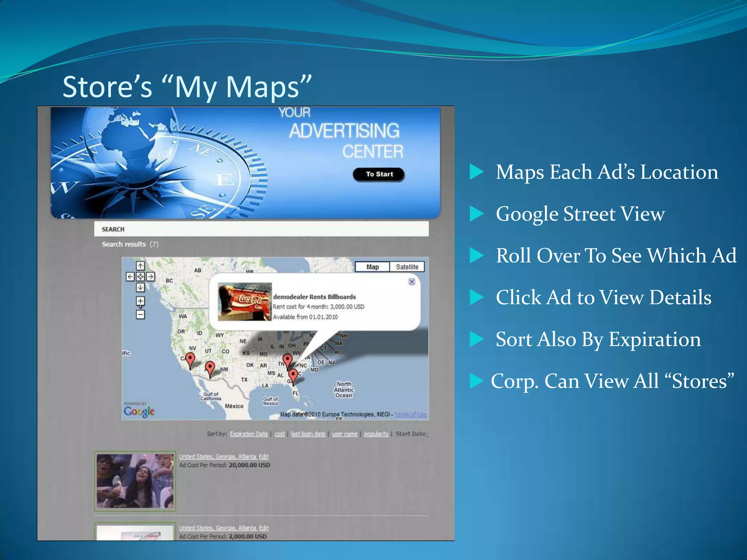The height and width of the screenshot is (560, 747).
Task: Open the Google Terms of Use link
Action: tap(410, 415)
